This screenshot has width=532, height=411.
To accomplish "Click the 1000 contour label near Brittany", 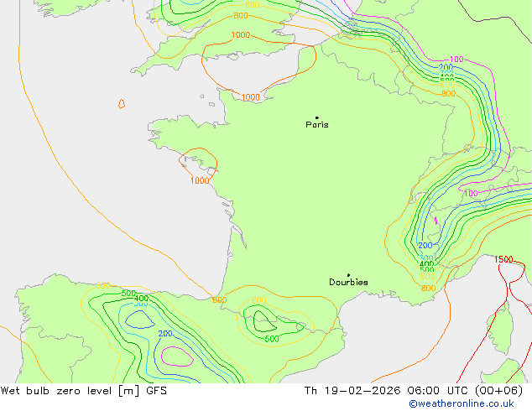I will 200,180.
